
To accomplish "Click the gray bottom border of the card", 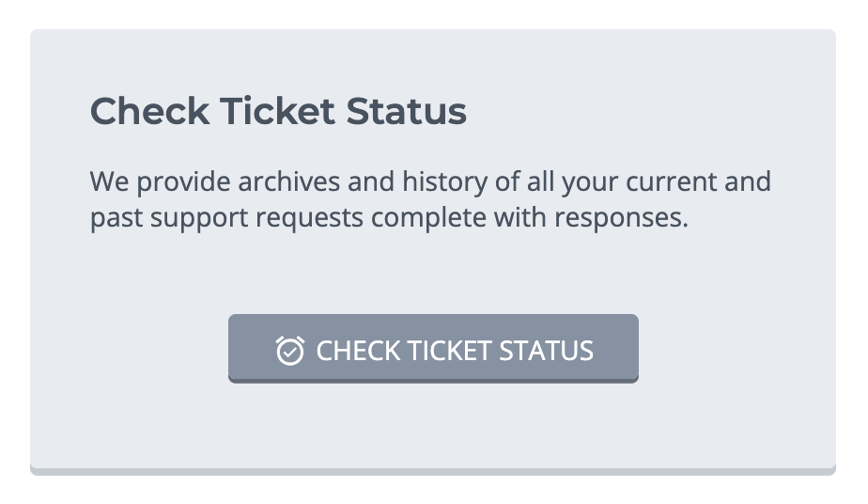I will [433, 470].
